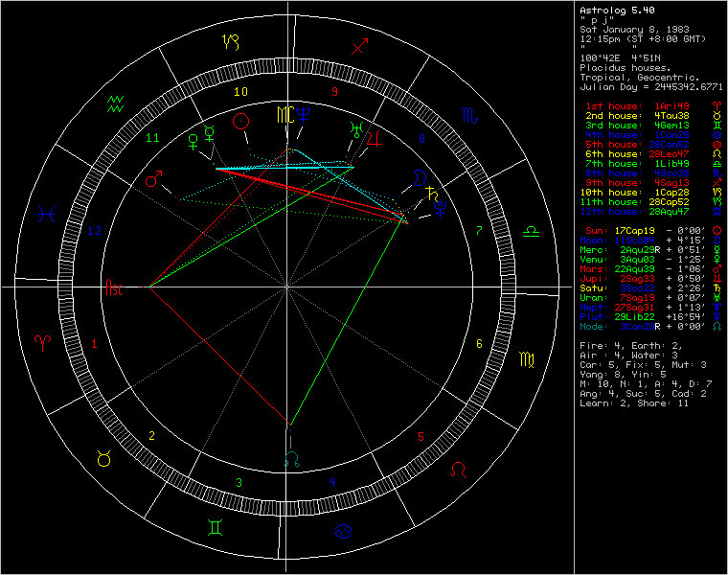The image size is (728, 575).
Task: Click the Julian Day value line
Action: click(x=651, y=87)
